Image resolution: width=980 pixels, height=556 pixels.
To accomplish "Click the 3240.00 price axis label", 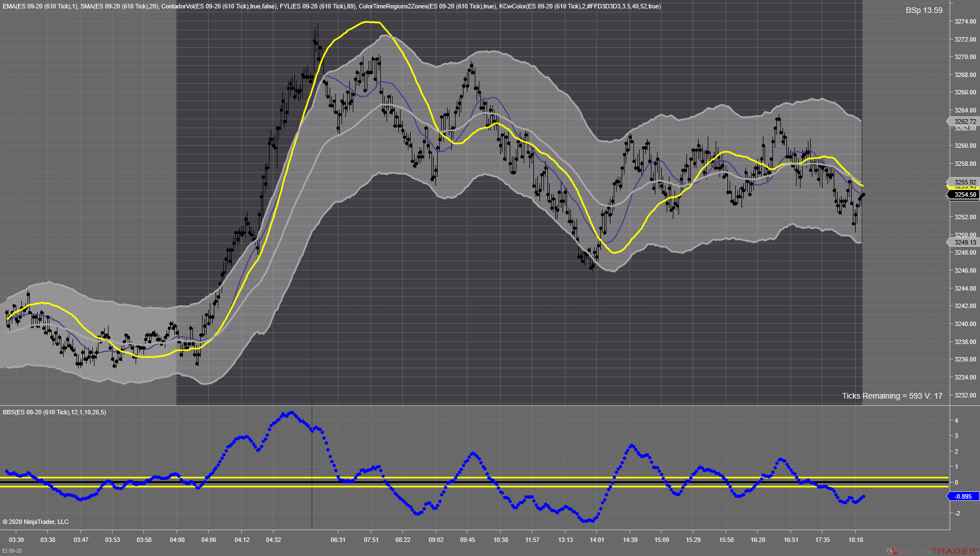I will 965,324.
